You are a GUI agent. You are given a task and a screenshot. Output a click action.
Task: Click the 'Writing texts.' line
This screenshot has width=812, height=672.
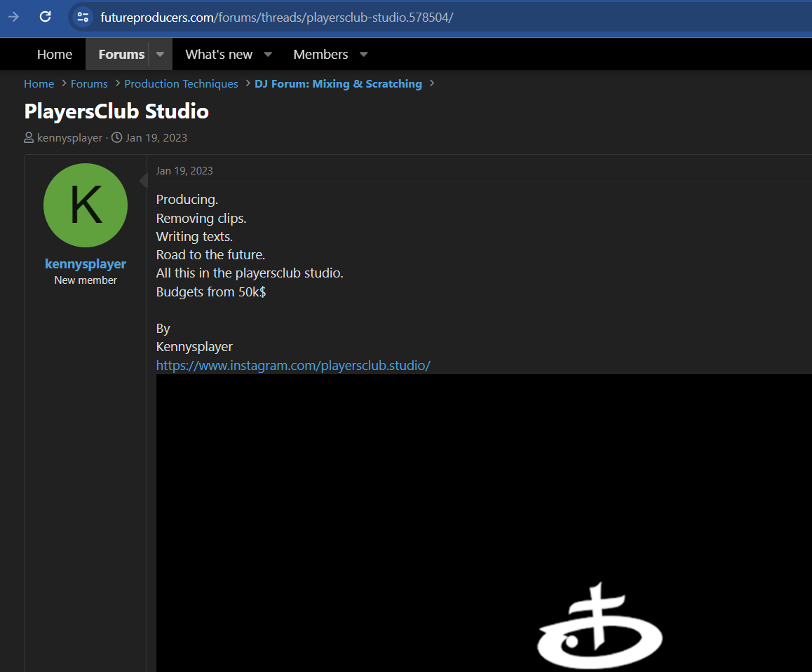coord(194,236)
